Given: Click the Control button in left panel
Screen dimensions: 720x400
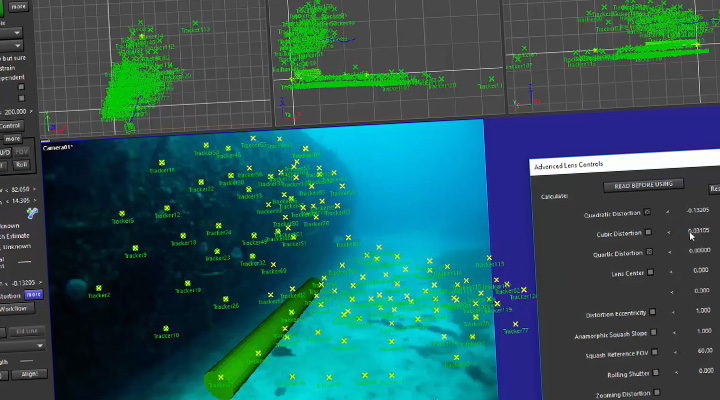Looking at the screenshot, I should tap(11, 125).
